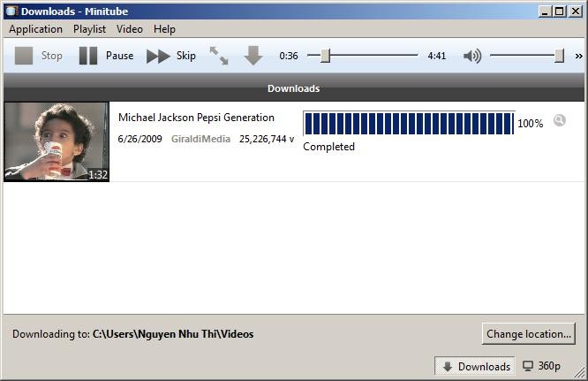Click the Stop playback icon
The image size is (588, 381).
tap(25, 56)
